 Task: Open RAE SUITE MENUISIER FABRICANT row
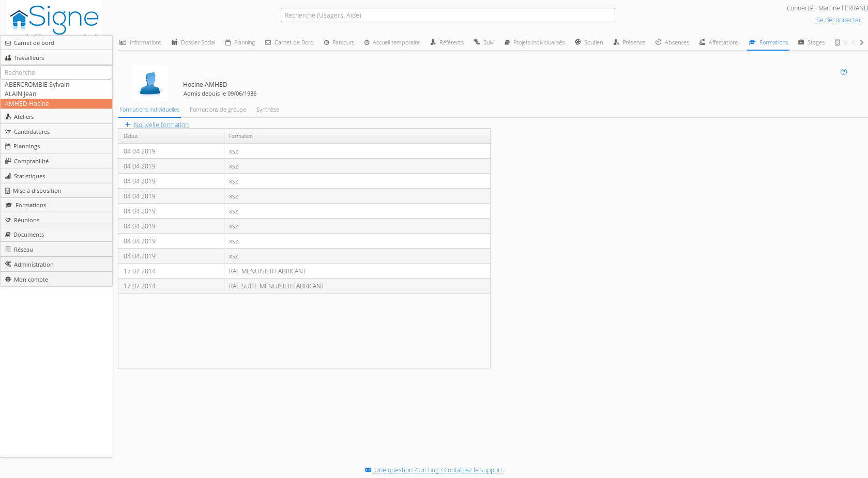[x=304, y=286]
